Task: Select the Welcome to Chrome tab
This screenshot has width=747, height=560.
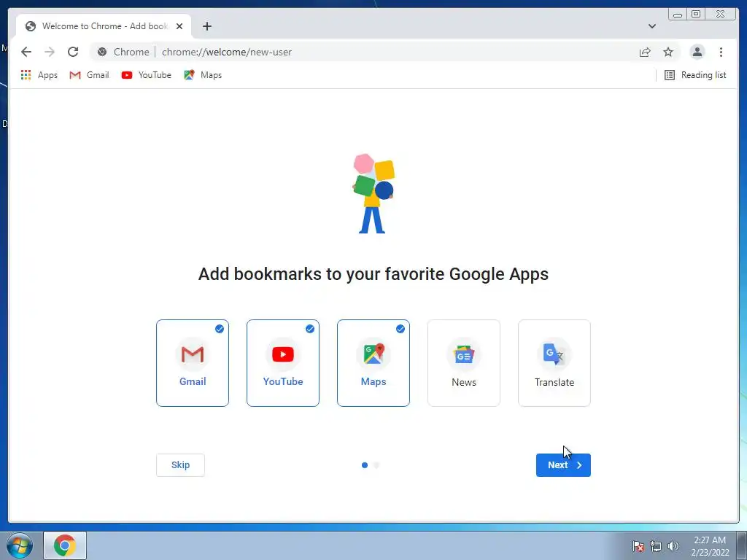Action: 104,26
